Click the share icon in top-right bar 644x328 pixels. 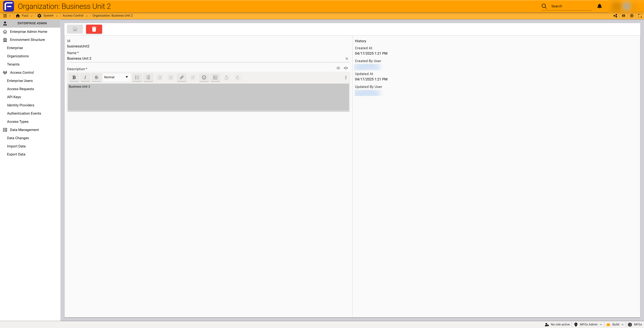(615, 16)
